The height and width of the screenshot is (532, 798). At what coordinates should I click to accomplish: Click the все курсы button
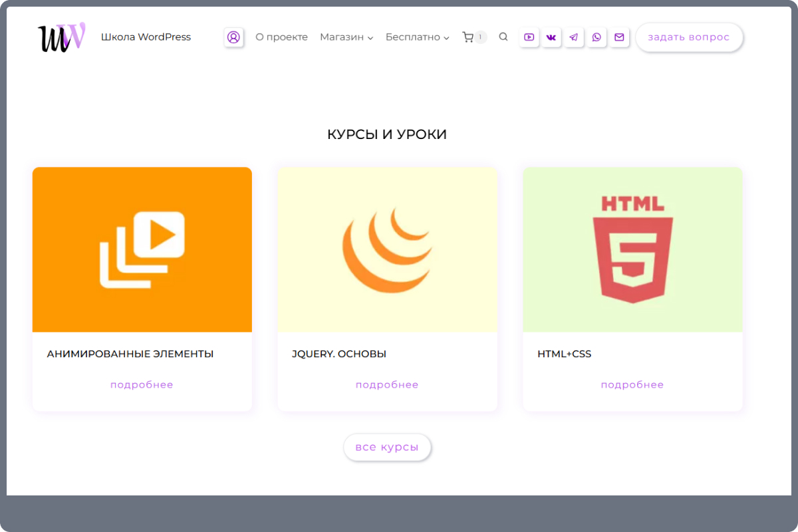(387, 447)
